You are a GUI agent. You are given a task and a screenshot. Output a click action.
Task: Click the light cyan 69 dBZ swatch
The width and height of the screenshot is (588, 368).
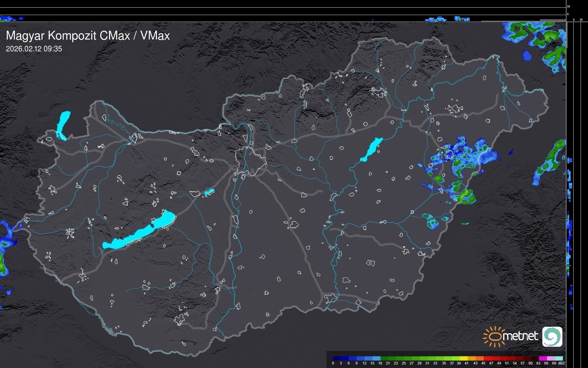559,358
